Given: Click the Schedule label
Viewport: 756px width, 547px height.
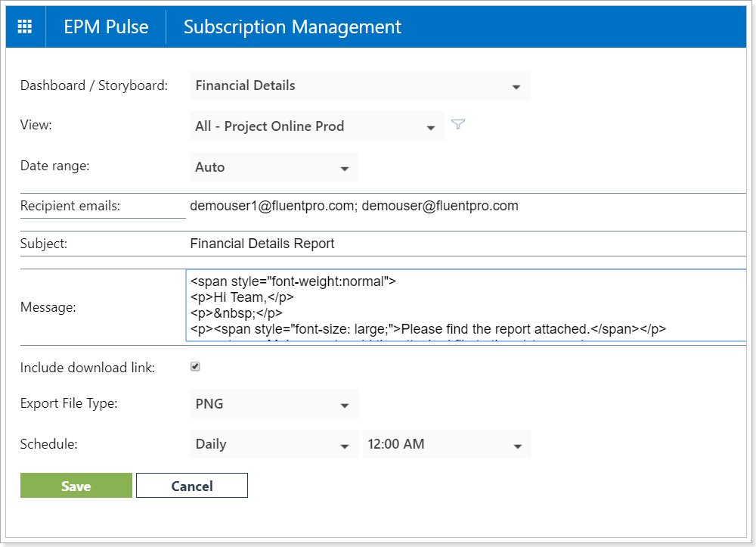Looking at the screenshot, I should (48, 444).
